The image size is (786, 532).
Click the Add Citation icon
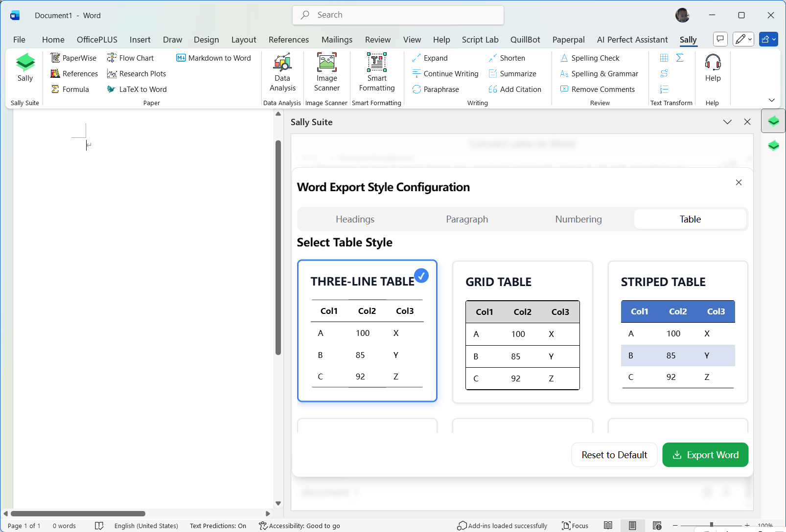[x=493, y=89]
